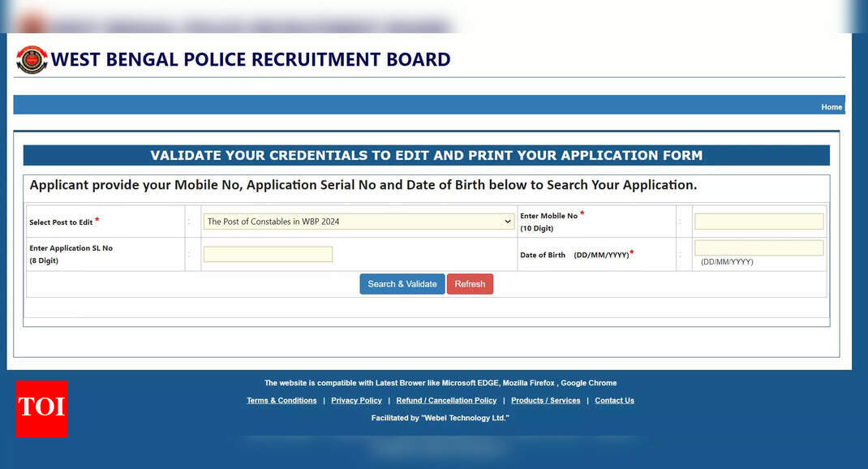The width and height of the screenshot is (868, 469).
Task: Click the Refund / Cancellation Policy link
Action: [446, 400]
